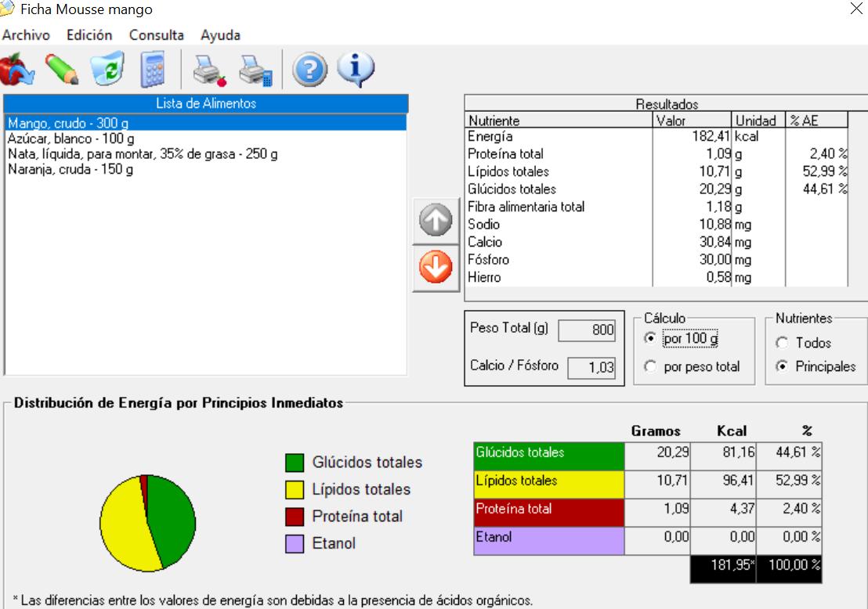Screen dimensions: 868x609
Task: Select "Naranja, cruda - 150 g" list entry
Action: (70, 169)
